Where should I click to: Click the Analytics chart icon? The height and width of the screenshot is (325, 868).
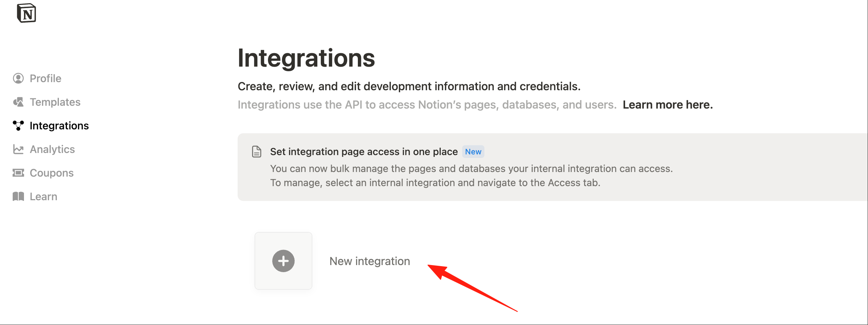click(18, 149)
